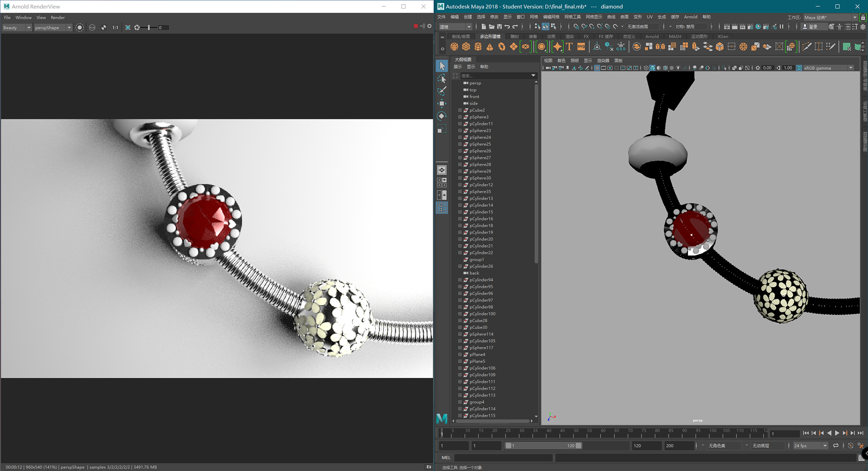
Task: Click the pause IPR icon in status line
Action: [x=782, y=27]
